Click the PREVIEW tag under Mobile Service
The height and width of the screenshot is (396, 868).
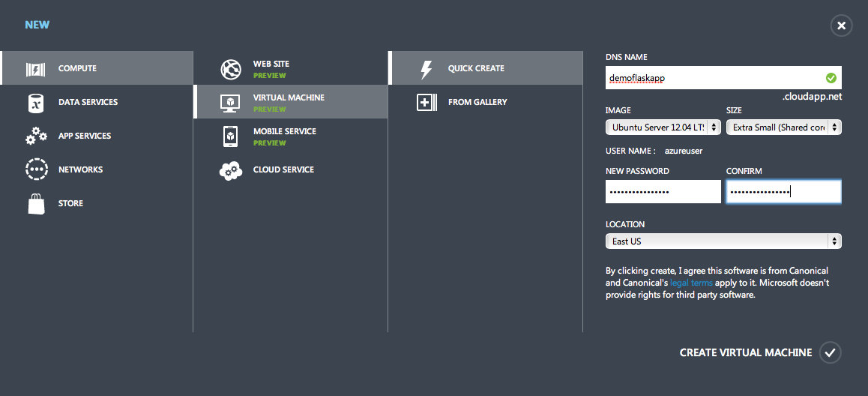click(x=270, y=143)
